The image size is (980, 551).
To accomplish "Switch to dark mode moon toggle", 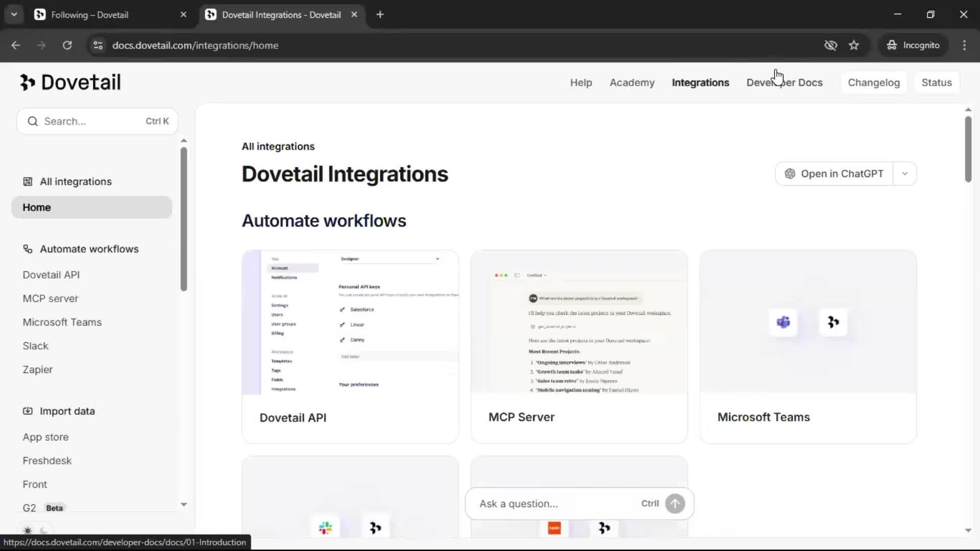I will (44, 531).
